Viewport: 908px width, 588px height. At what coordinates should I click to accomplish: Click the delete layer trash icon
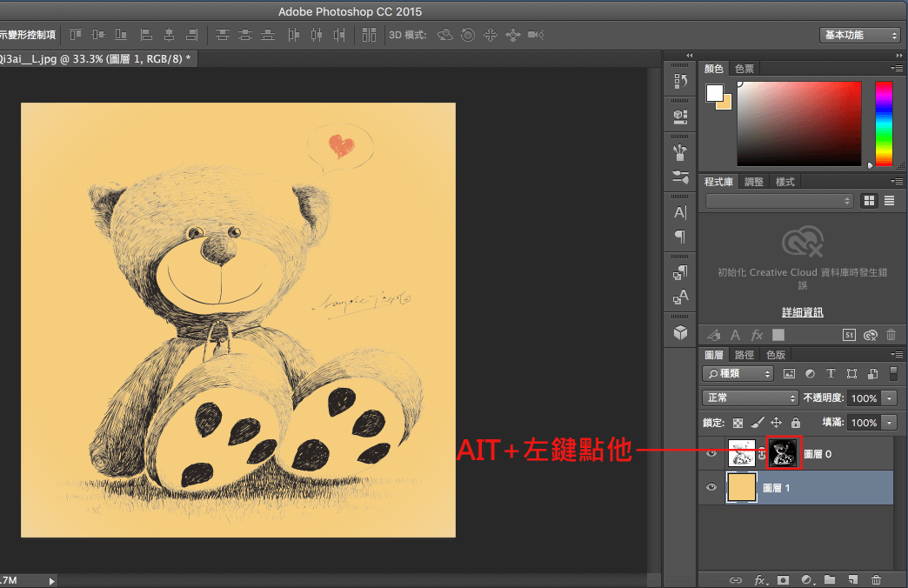coord(876,579)
